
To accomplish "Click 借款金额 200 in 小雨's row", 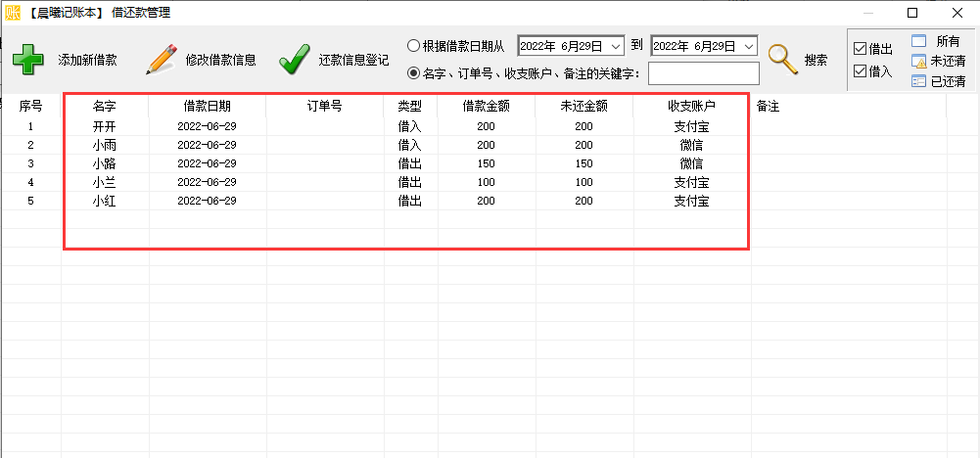I will 486,145.
